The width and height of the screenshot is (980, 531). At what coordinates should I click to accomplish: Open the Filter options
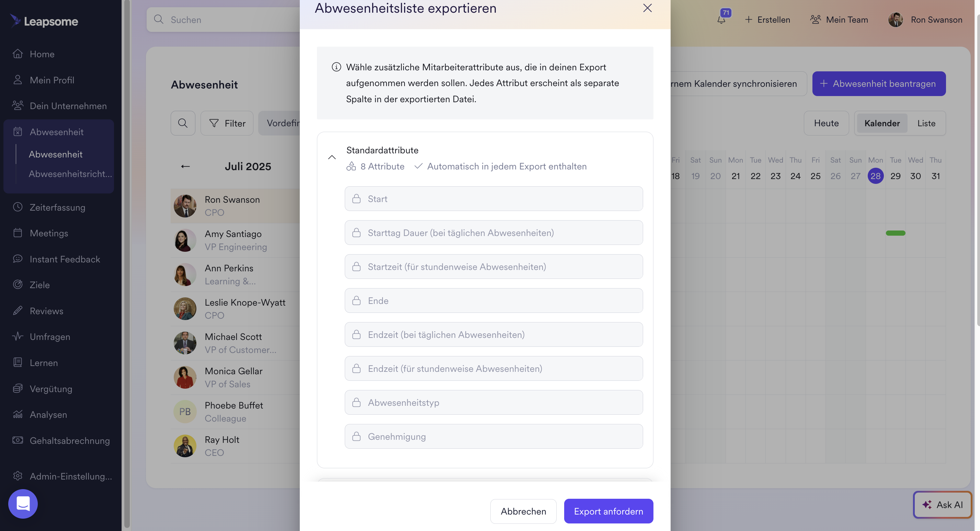click(227, 123)
